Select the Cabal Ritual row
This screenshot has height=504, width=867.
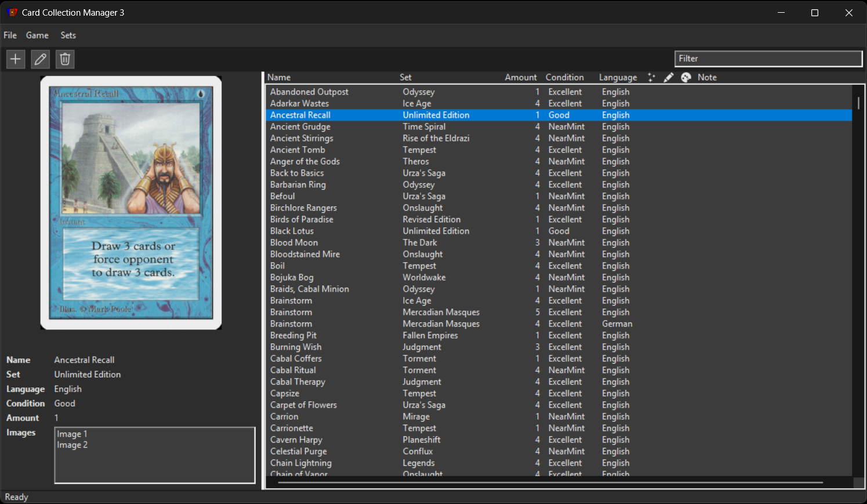point(559,370)
